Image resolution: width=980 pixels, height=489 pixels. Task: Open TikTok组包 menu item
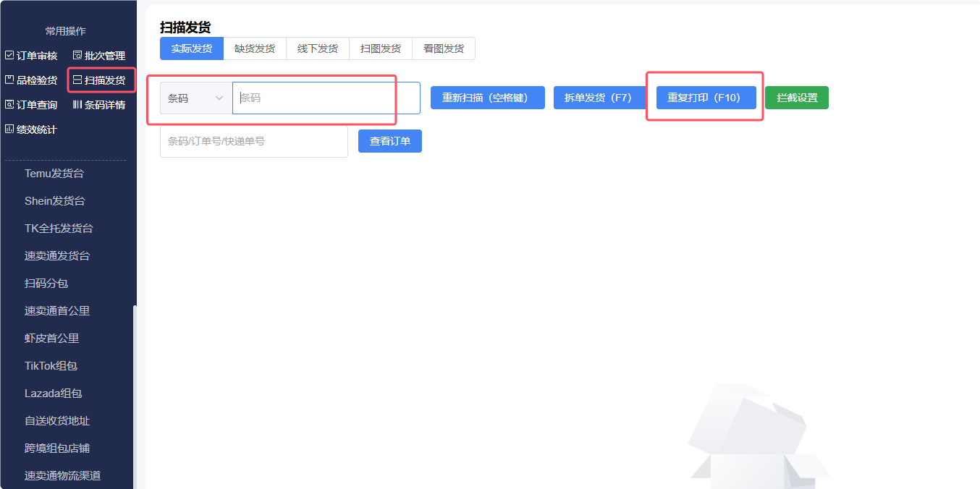coord(51,365)
